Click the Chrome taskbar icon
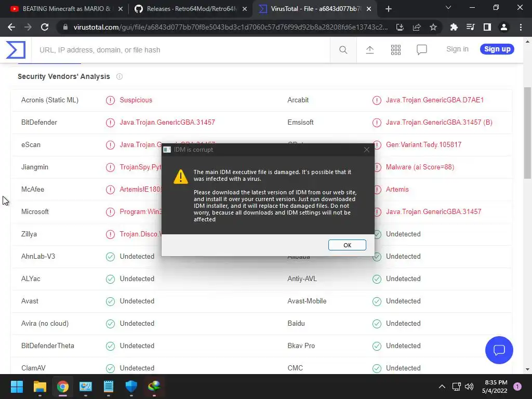 click(x=62, y=387)
